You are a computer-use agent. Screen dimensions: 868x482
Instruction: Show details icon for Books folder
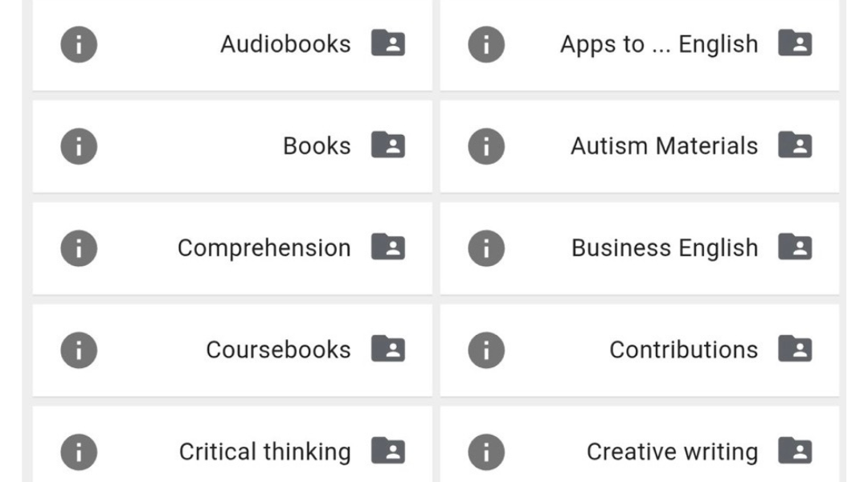click(x=79, y=146)
